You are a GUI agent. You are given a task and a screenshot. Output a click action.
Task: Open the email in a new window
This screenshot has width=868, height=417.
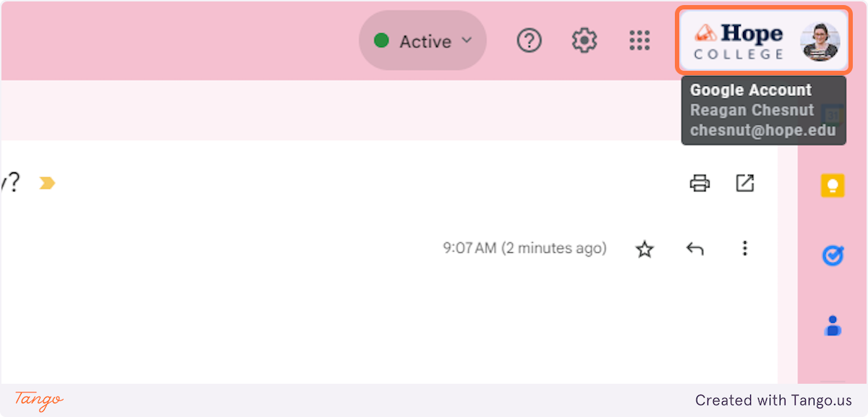pos(745,184)
